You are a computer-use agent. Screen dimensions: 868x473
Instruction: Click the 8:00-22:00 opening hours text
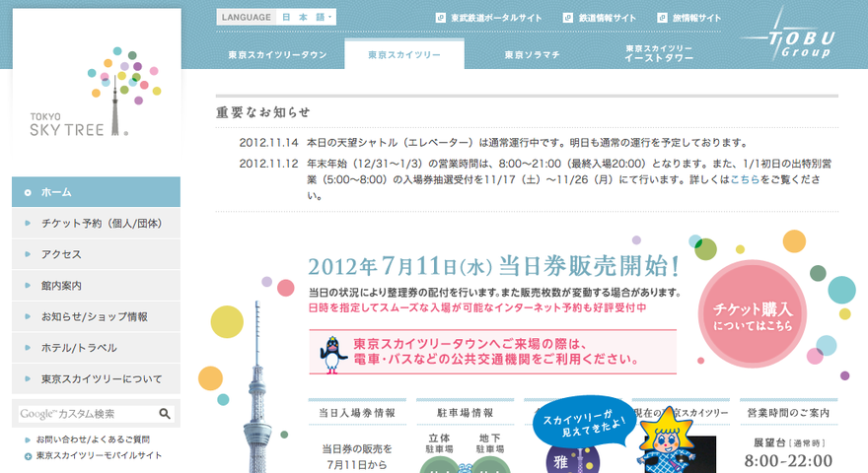[788, 460]
